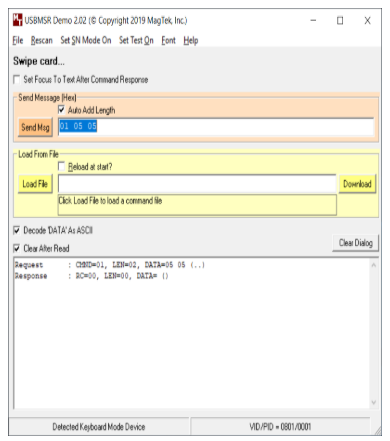Click the output log scrollbar down arrow
Viewport: 390px width, 441px height.
[x=374, y=402]
